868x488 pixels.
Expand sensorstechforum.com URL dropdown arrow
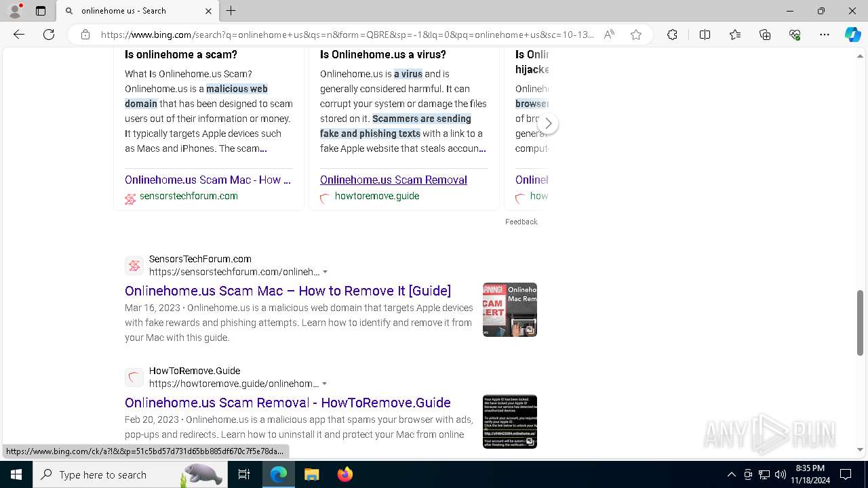coord(325,272)
